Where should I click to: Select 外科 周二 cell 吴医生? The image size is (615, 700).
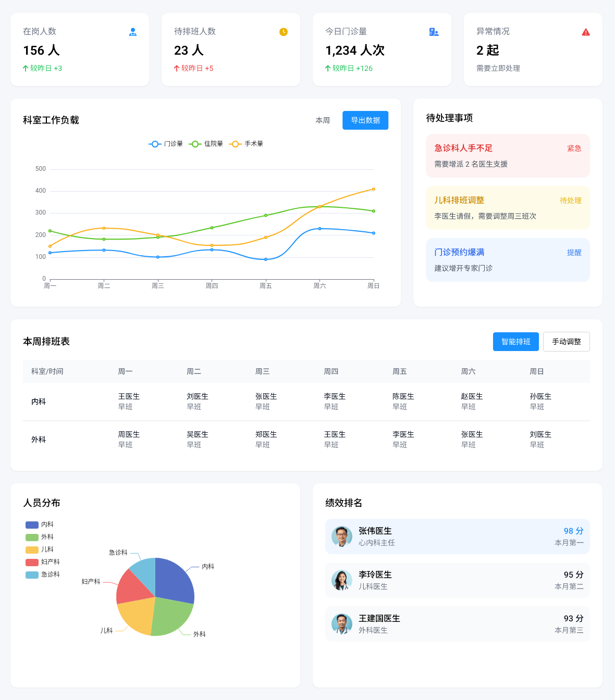(198, 440)
